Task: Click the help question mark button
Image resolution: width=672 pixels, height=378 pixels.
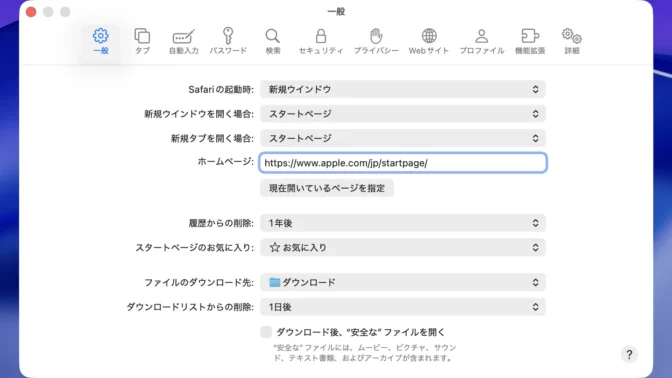Action: [x=629, y=354]
